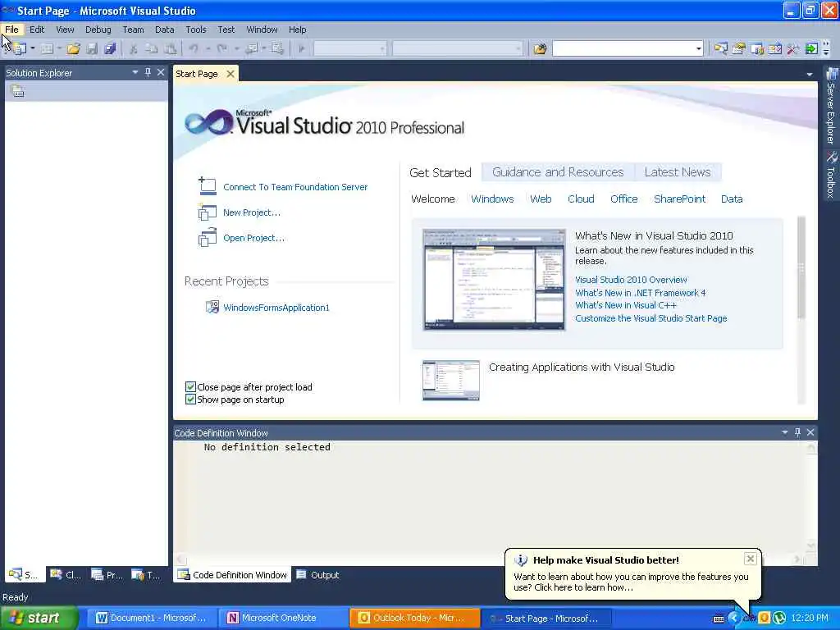Open the Toolbox toolbar icon
The width and height of the screenshot is (840, 630).
pos(793,49)
